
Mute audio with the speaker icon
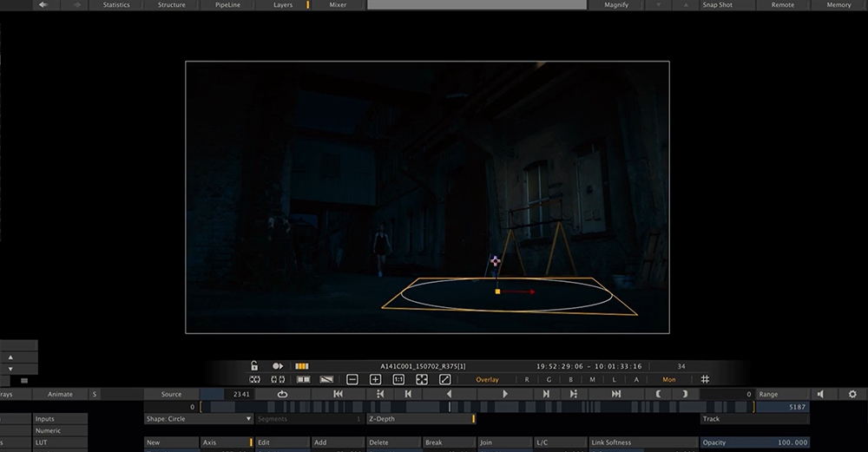point(820,394)
